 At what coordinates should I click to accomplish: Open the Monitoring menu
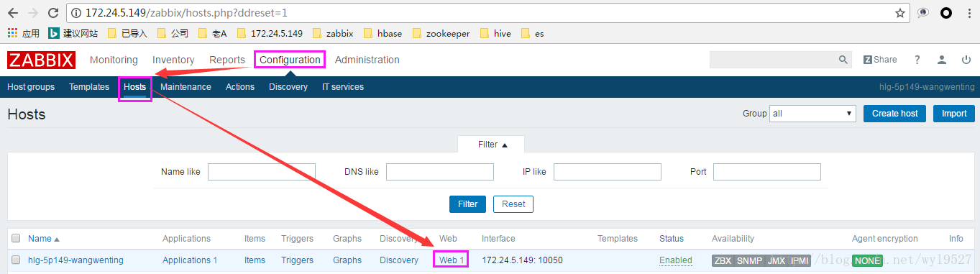[114, 60]
